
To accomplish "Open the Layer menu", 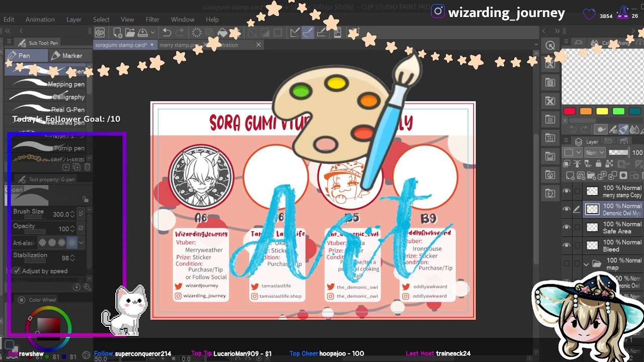I will click(x=74, y=19).
